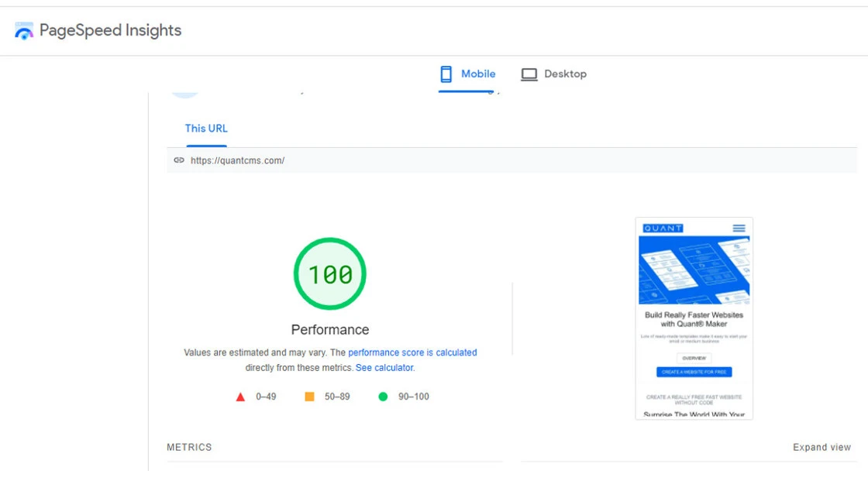Click the hamburger menu in the site preview

[x=739, y=229]
